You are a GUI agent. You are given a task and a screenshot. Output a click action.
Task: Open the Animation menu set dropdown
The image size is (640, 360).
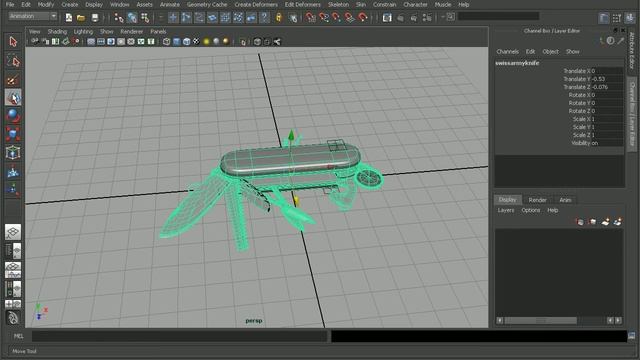(x=33, y=16)
